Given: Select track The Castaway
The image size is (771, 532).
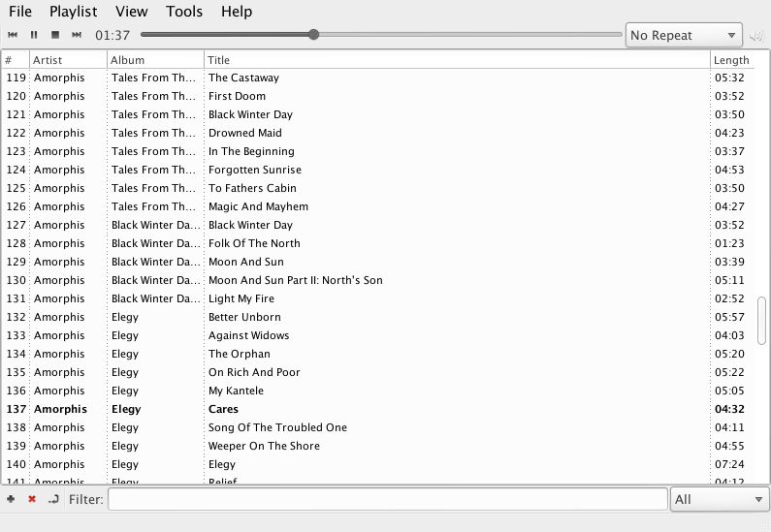Looking at the screenshot, I should [378, 78].
